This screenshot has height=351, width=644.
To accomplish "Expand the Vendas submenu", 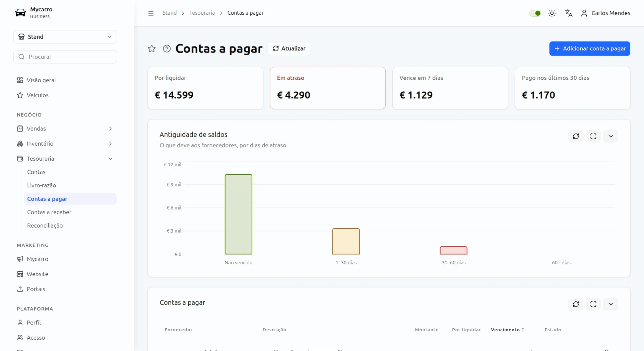I will tap(65, 128).
